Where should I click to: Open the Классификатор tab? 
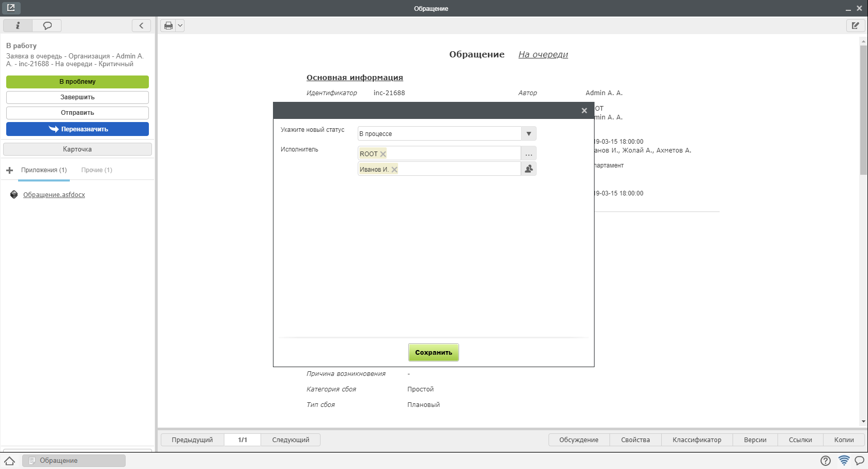click(697, 440)
